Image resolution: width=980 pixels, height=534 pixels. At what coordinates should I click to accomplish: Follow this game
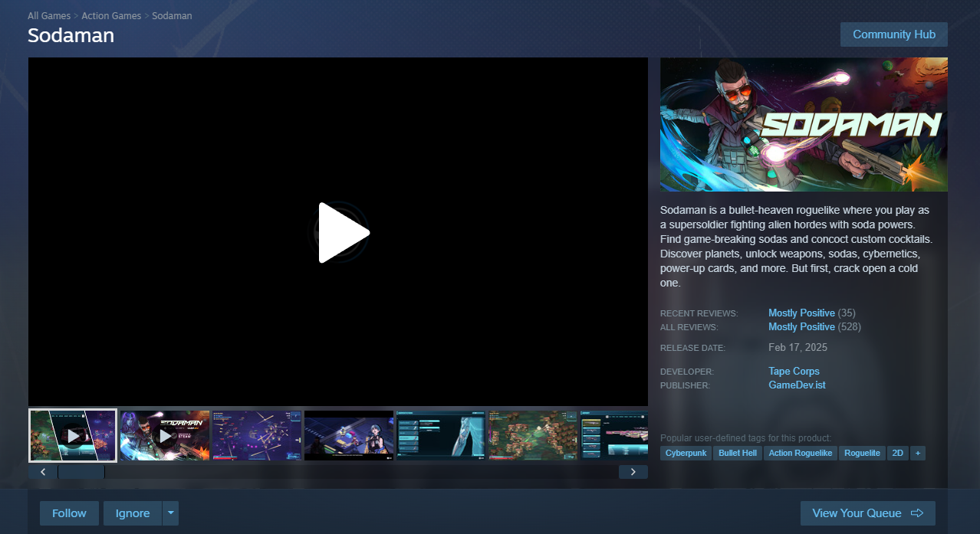click(69, 513)
